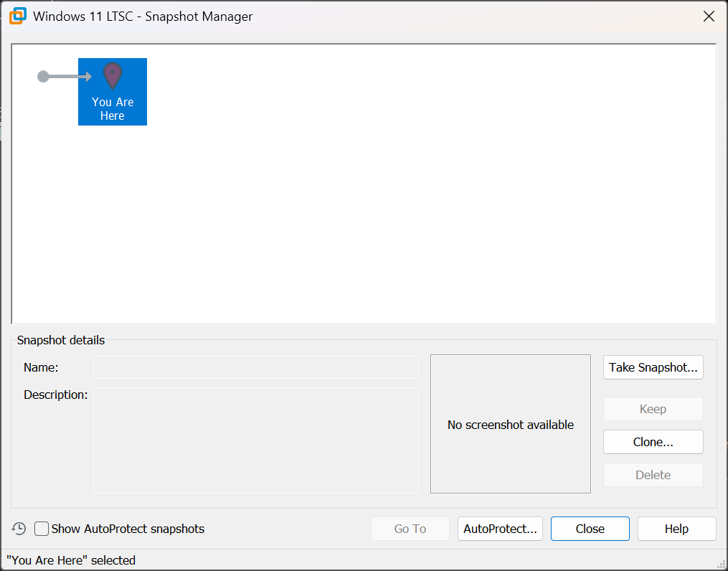Screen dimensions: 728x571
Task: Click the Clone... button
Action: pos(653,441)
